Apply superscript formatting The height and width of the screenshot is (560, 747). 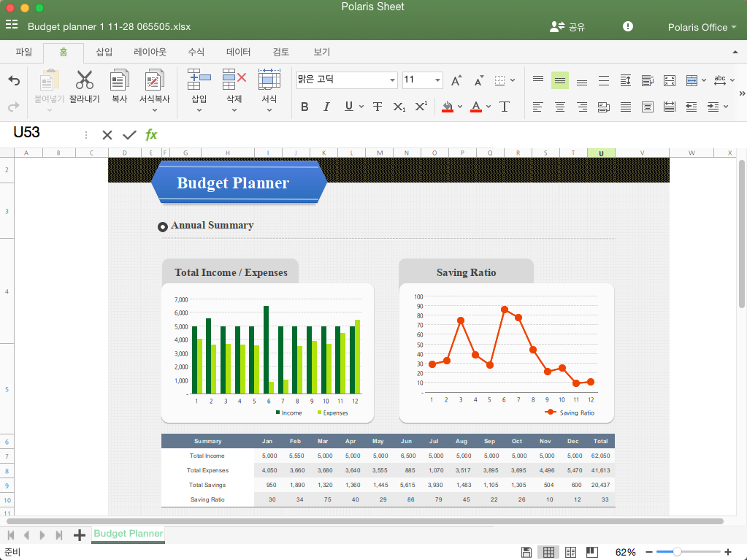point(421,106)
